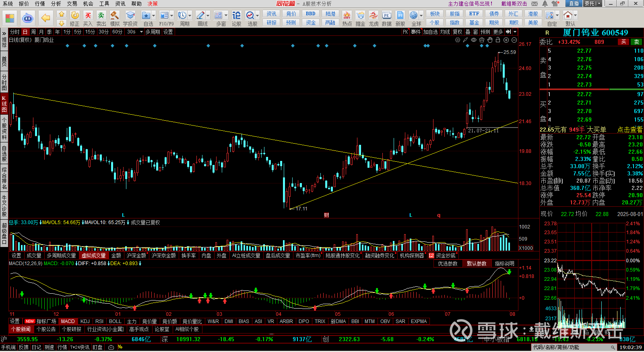Toggle chart eye visibility icon
The image size is (644, 352).
pos(474,40)
